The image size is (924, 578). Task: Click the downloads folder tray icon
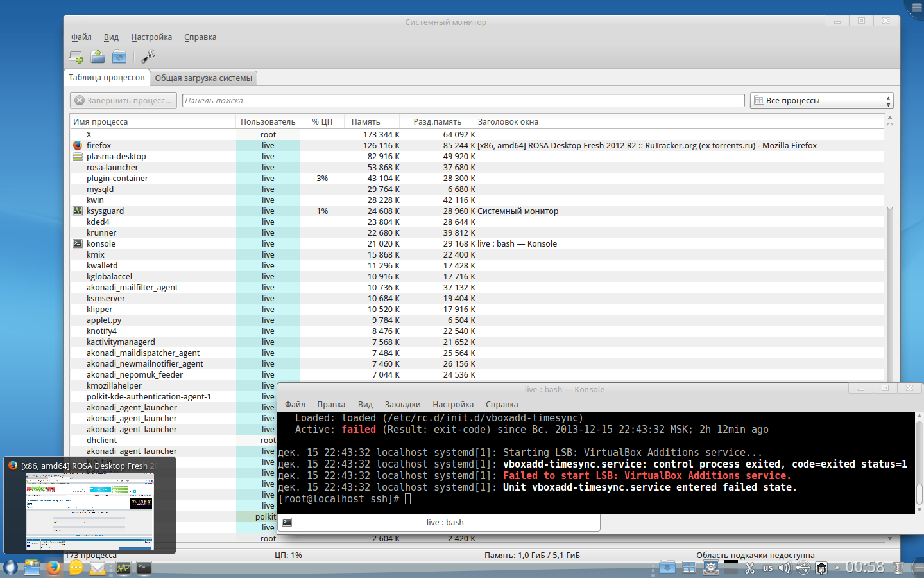[x=667, y=568]
